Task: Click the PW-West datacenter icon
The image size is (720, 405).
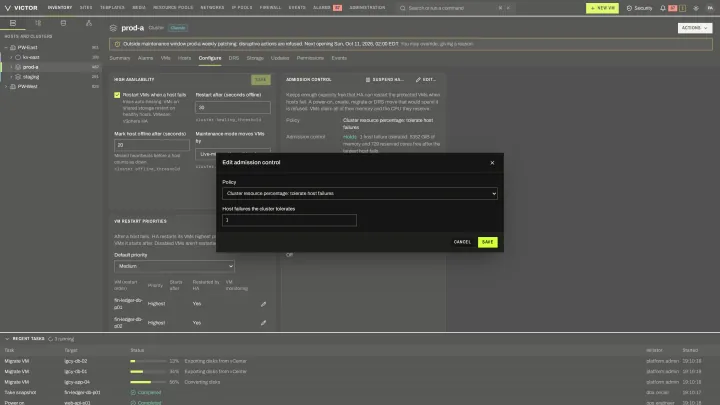Action: [13, 86]
